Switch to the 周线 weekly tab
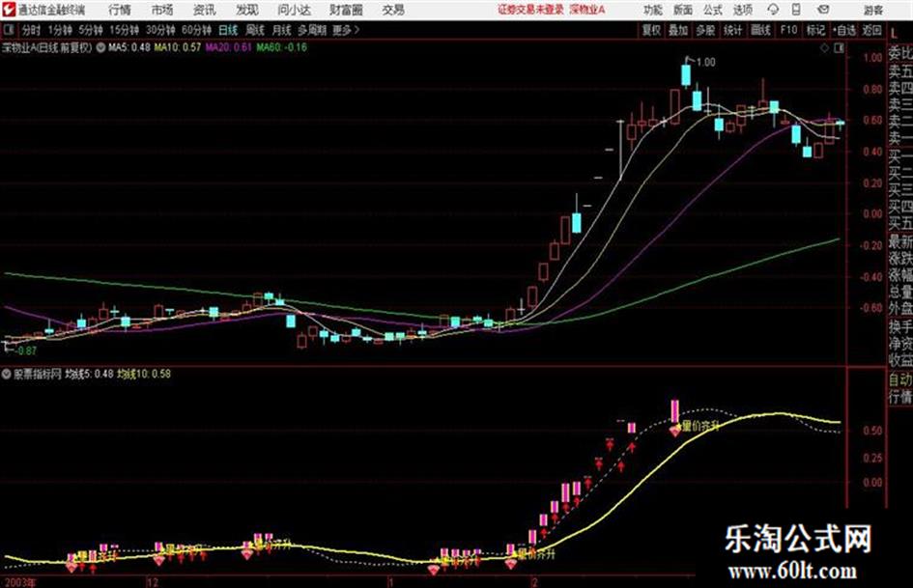913x588 pixels. click(255, 30)
